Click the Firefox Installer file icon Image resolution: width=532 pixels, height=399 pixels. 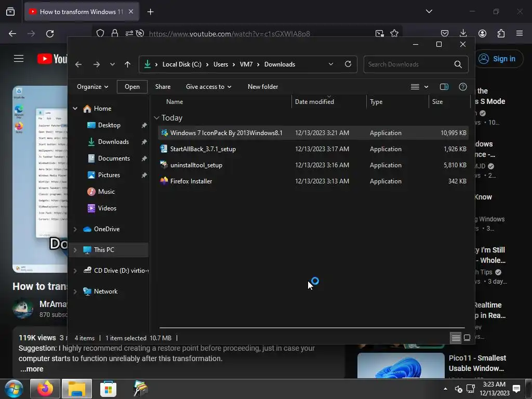164,181
